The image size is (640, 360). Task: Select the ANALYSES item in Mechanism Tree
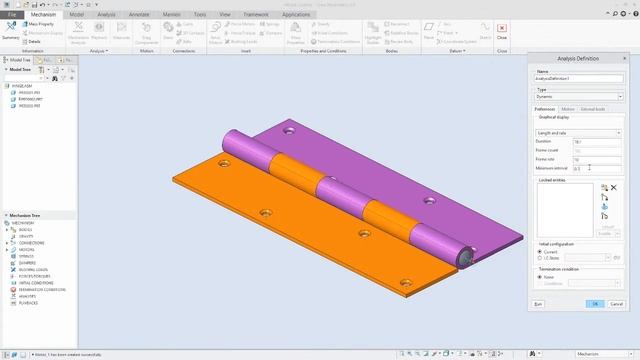point(27,296)
